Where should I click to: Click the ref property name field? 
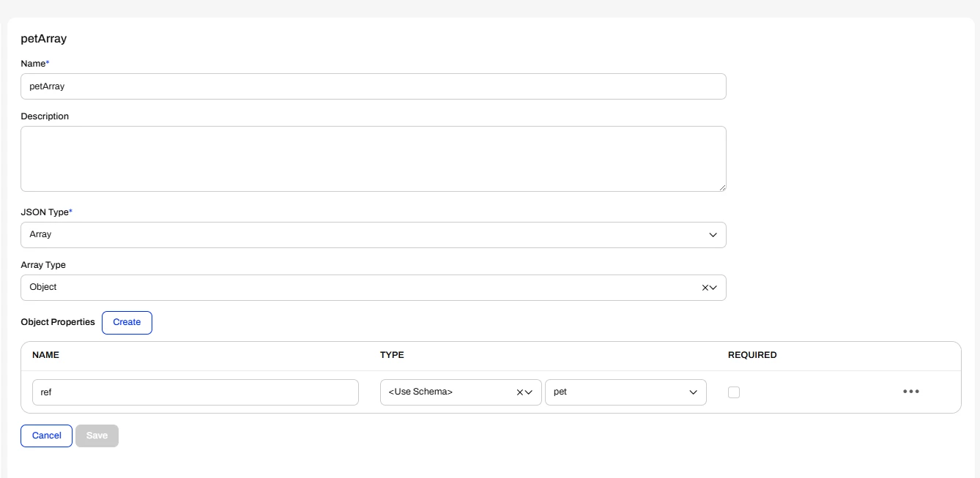196,392
